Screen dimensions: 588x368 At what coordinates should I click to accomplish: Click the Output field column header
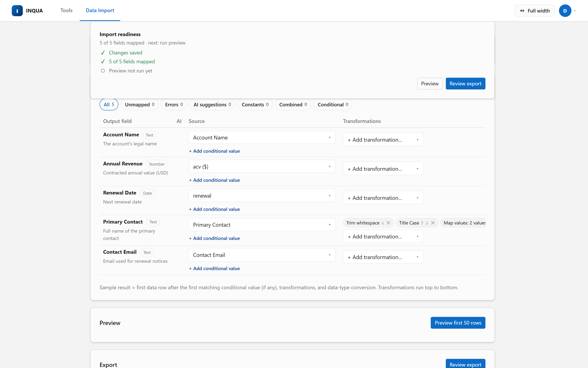click(117, 121)
